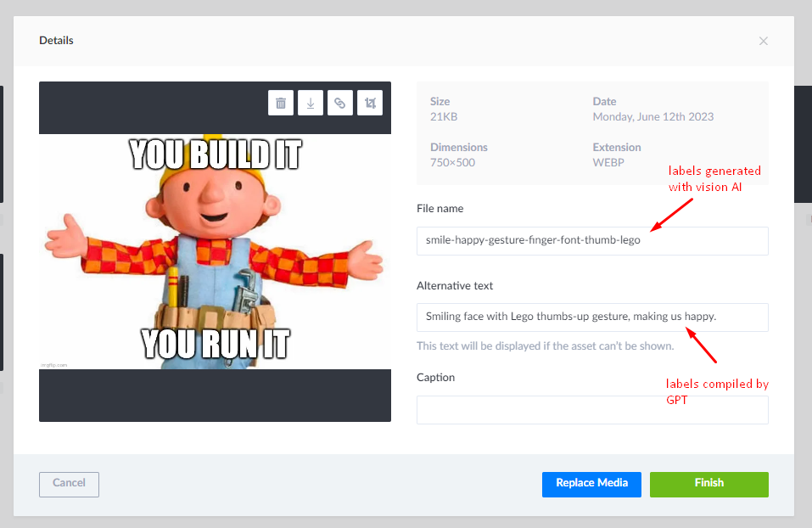812x528 pixels.
Task: Click the Replace Media button
Action: 591,484
